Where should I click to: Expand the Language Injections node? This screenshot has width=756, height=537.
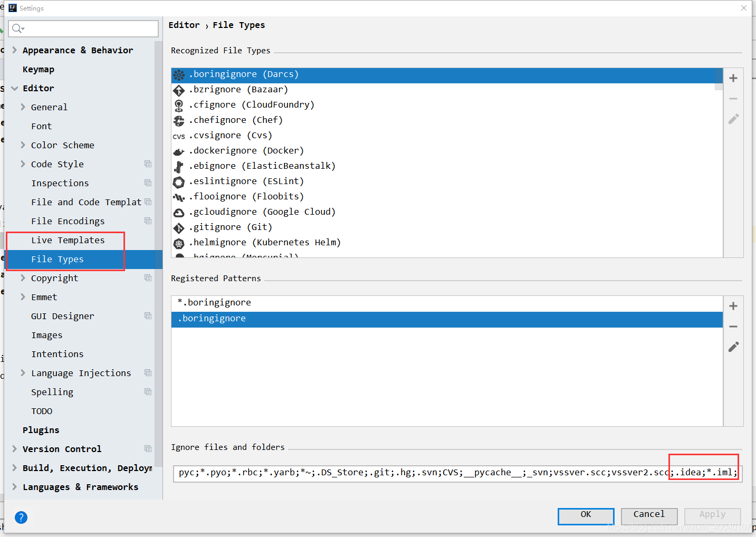[x=23, y=373]
